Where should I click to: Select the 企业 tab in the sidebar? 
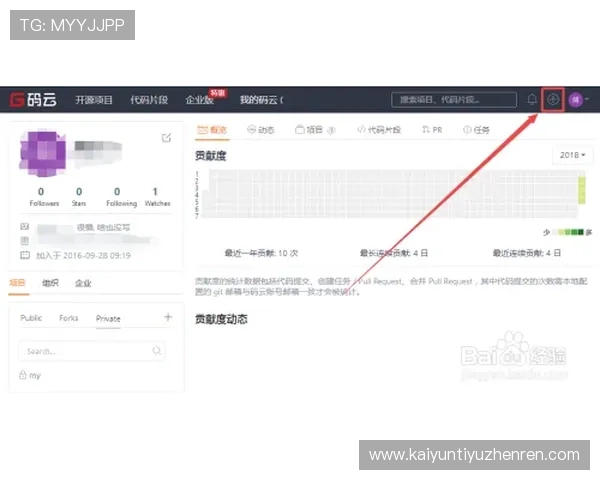[x=83, y=283]
